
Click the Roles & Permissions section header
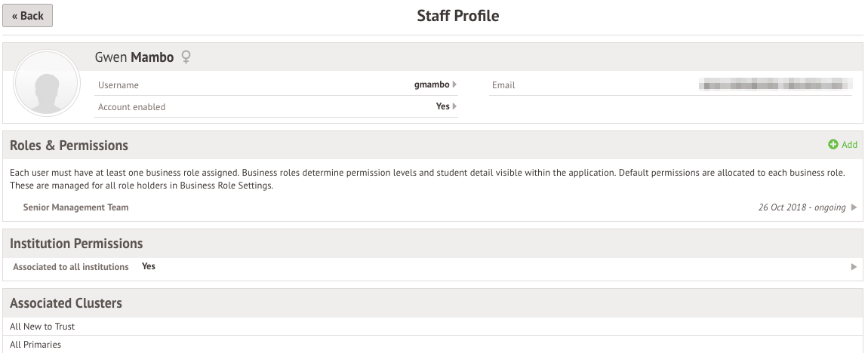(69, 145)
